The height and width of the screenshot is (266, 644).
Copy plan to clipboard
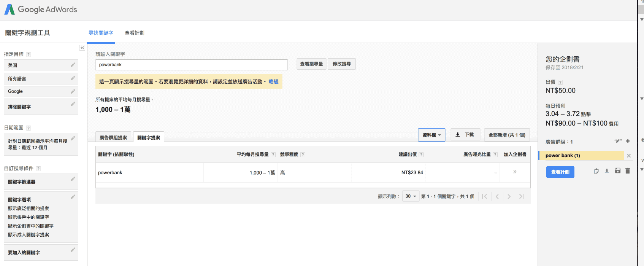coord(596,171)
